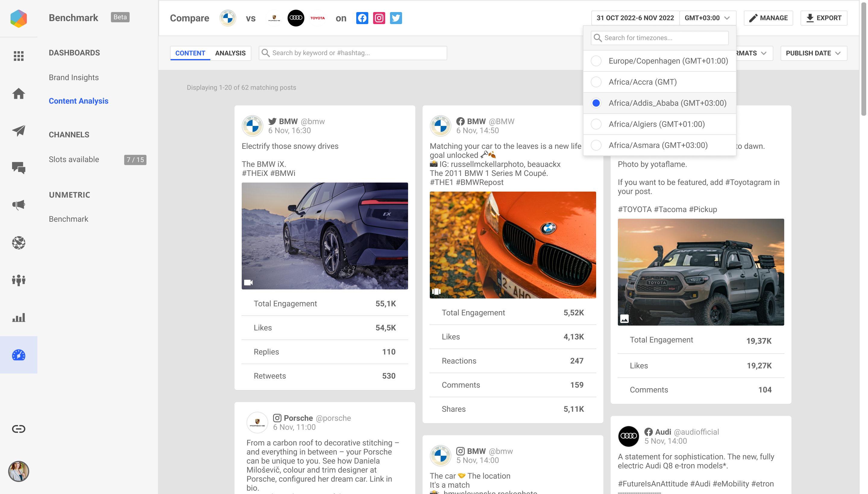868x494 pixels.
Task: Open the megaphone Ads icon
Action: tap(19, 205)
